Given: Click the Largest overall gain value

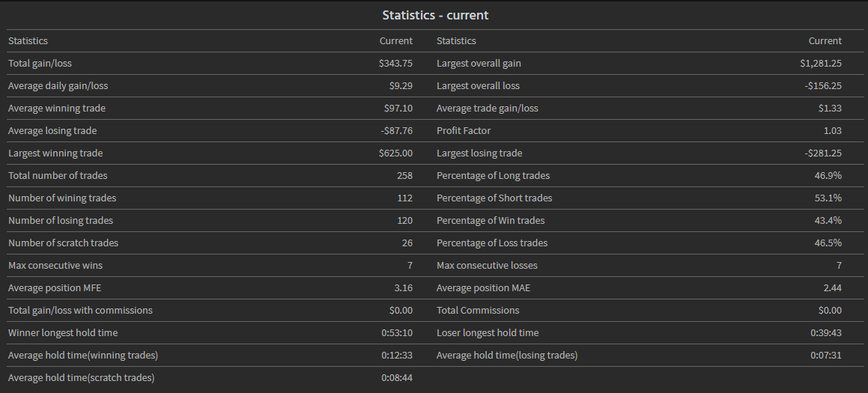Looking at the screenshot, I should [820, 64].
